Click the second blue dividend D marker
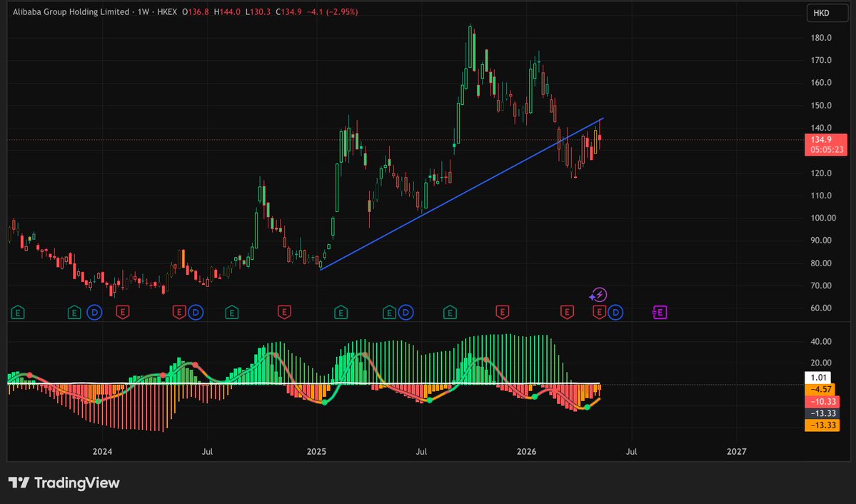The height and width of the screenshot is (504, 856). pyautogui.click(x=196, y=313)
